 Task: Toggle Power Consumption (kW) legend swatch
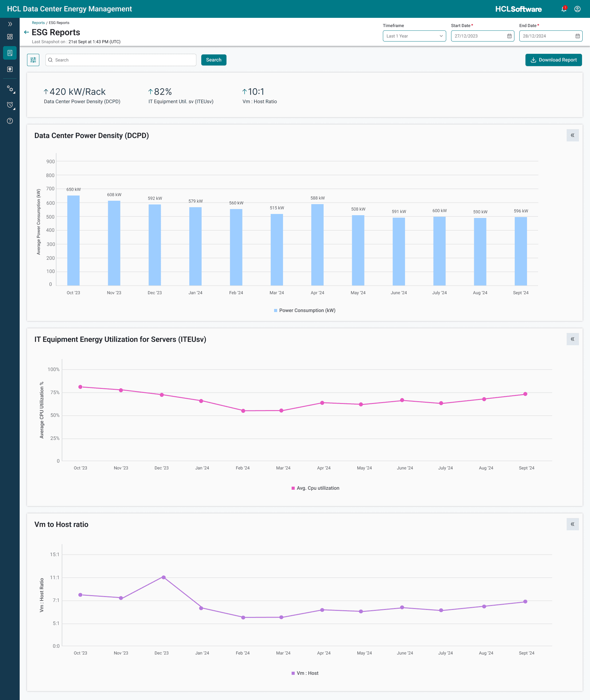[276, 310]
